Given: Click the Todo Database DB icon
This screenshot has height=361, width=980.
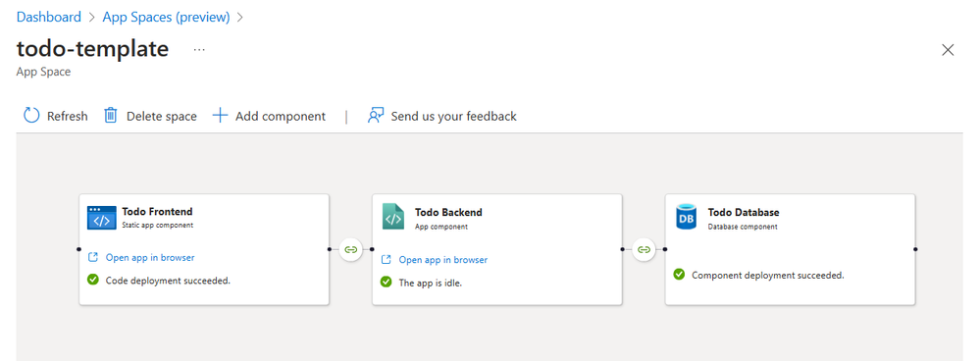Looking at the screenshot, I should pyautogui.click(x=686, y=218).
